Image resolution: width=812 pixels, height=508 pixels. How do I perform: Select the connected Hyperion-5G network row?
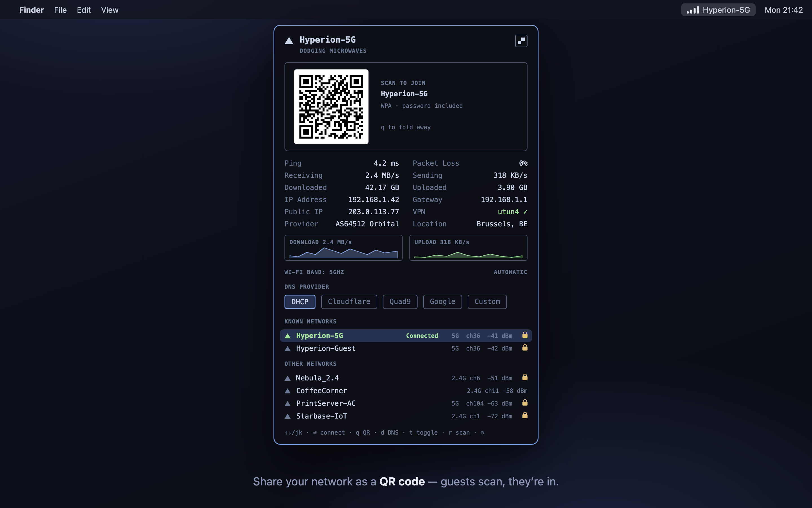tap(406, 336)
